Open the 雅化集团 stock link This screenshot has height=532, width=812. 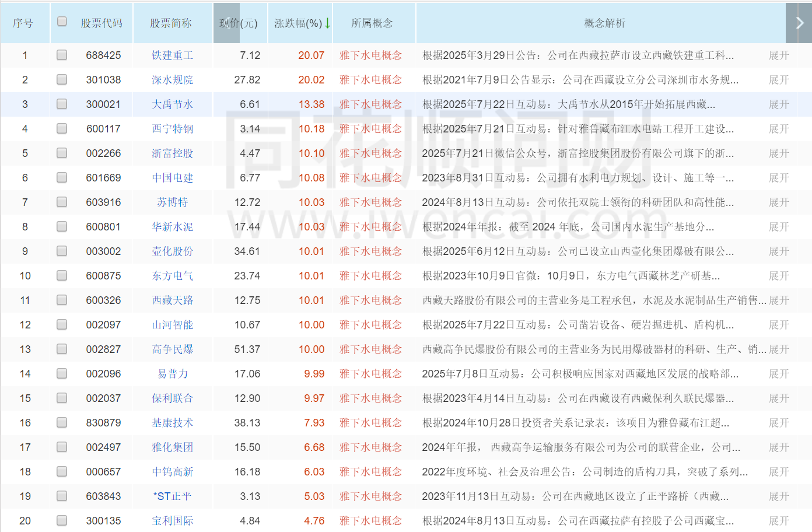point(172,447)
